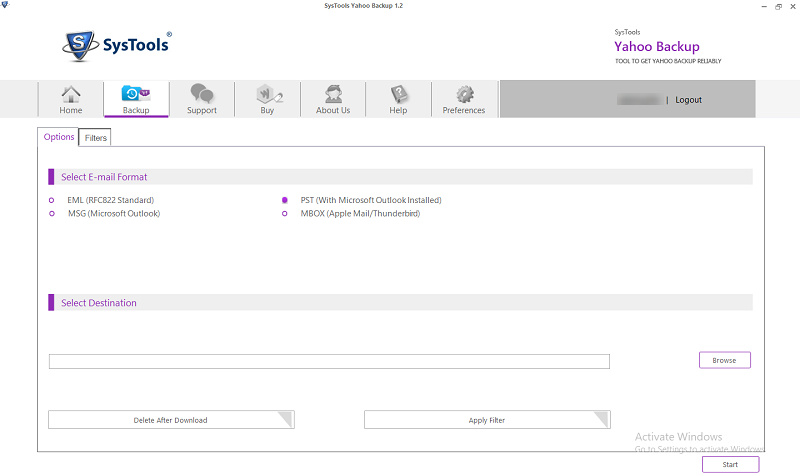Image resolution: width=800 pixels, height=476 pixels.
Task: Click the app icon in title bar
Action: click(x=5, y=5)
